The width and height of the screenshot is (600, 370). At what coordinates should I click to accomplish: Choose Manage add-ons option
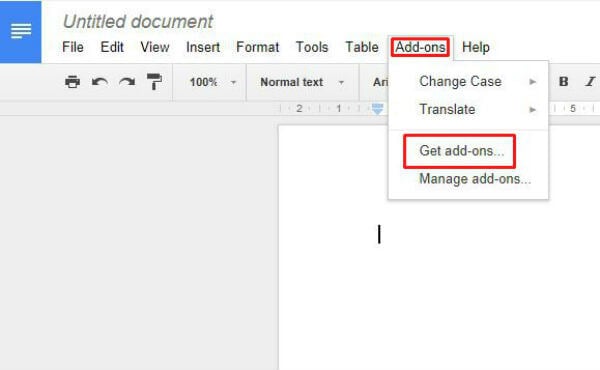coord(475,179)
